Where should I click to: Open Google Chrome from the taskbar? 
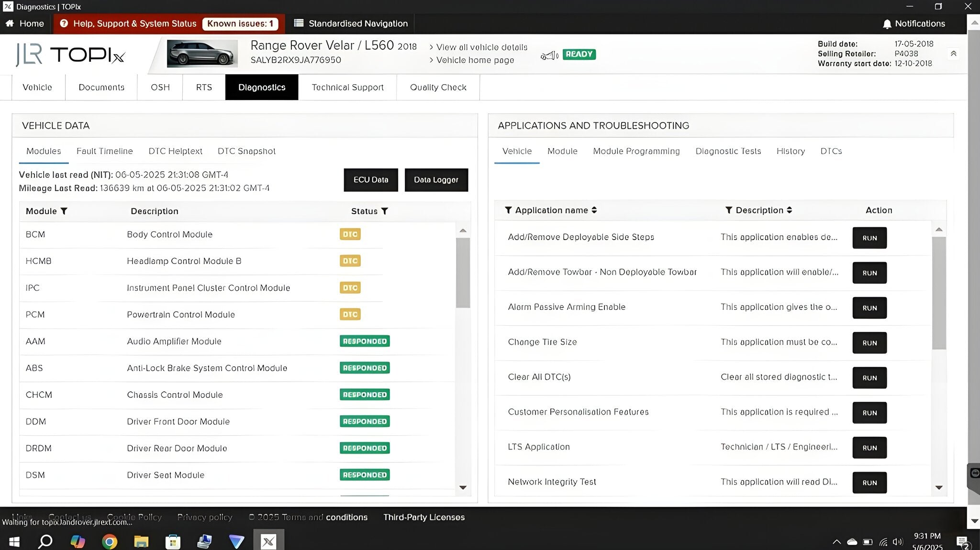tap(110, 541)
